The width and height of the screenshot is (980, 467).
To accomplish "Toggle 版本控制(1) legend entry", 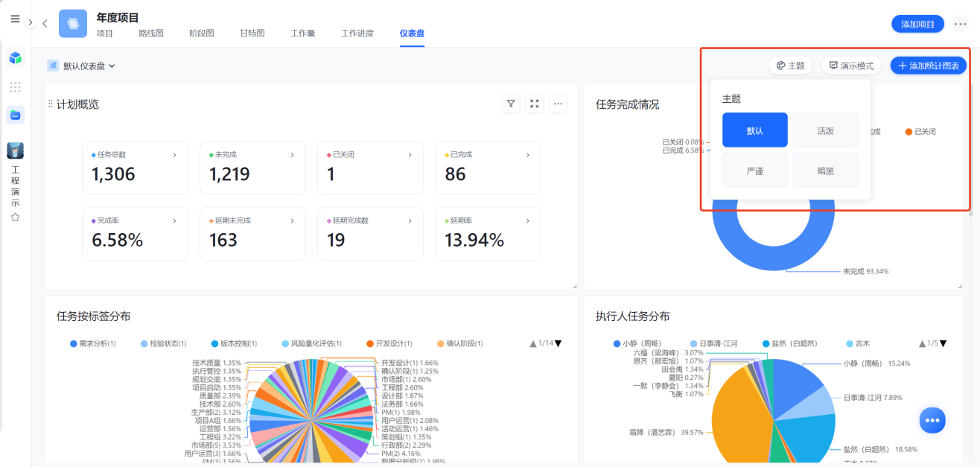I will pyautogui.click(x=234, y=343).
